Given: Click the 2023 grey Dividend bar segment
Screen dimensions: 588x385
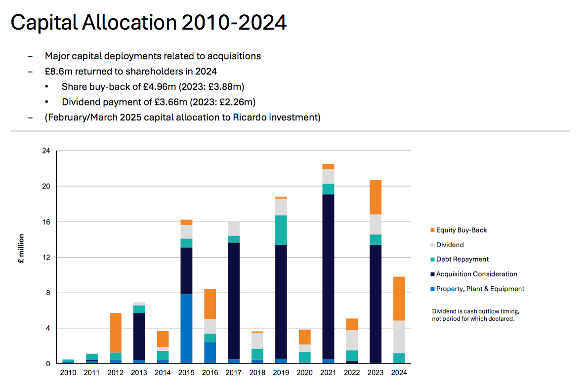Looking at the screenshot, I should pyautogui.click(x=376, y=224).
